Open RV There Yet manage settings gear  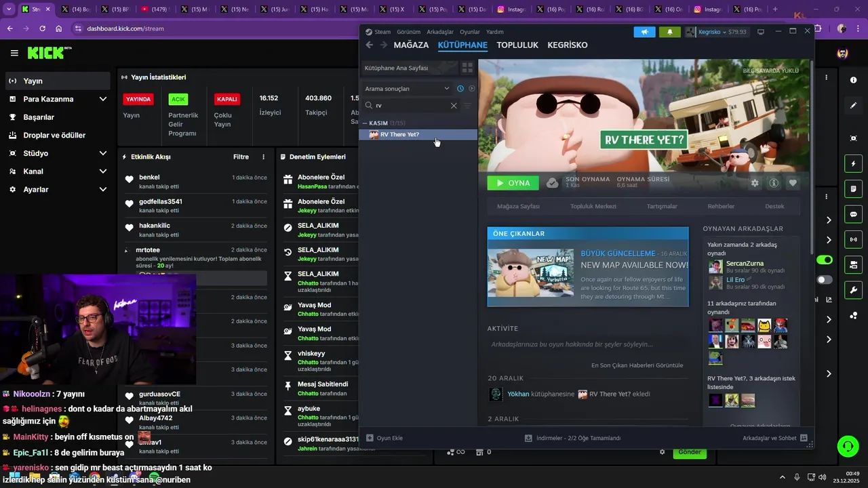click(755, 183)
